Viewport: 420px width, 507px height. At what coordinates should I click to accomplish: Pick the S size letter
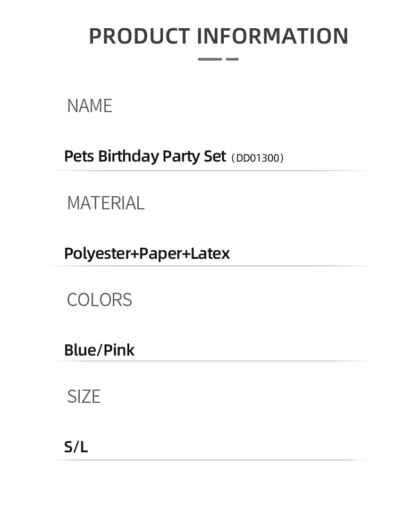click(68, 447)
